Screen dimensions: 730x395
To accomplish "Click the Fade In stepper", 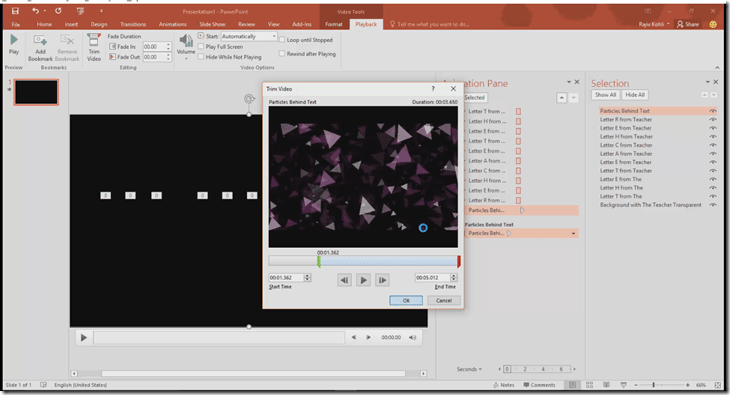I will pyautogui.click(x=168, y=47).
